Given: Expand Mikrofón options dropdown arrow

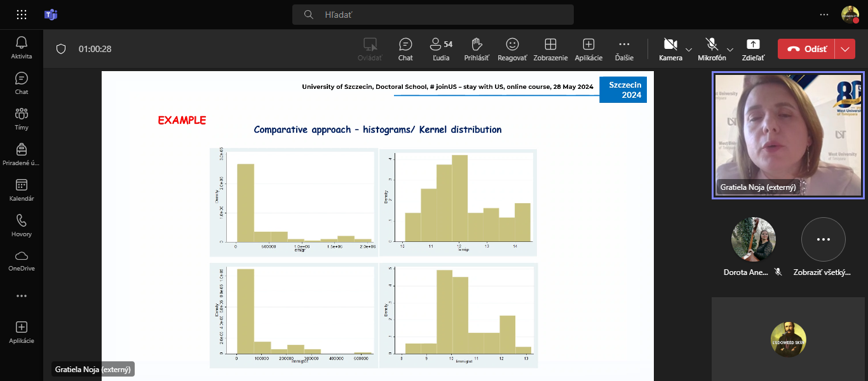Looking at the screenshot, I should point(730,49).
